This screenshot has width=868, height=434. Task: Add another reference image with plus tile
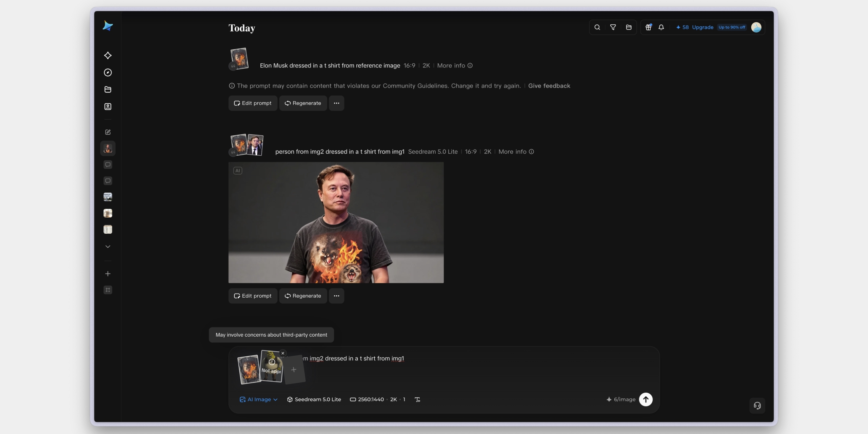tap(294, 370)
